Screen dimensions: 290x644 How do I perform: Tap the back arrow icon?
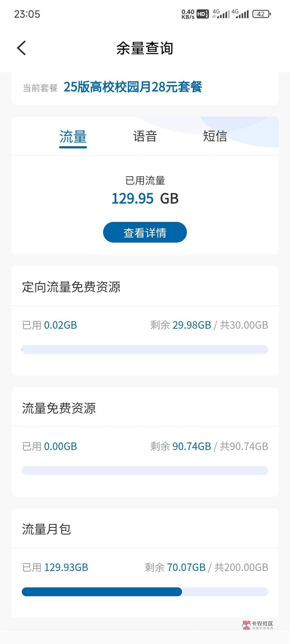pyautogui.click(x=21, y=48)
